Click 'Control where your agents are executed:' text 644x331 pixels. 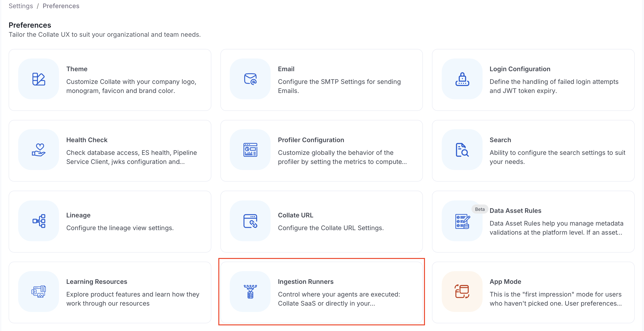[x=339, y=294]
